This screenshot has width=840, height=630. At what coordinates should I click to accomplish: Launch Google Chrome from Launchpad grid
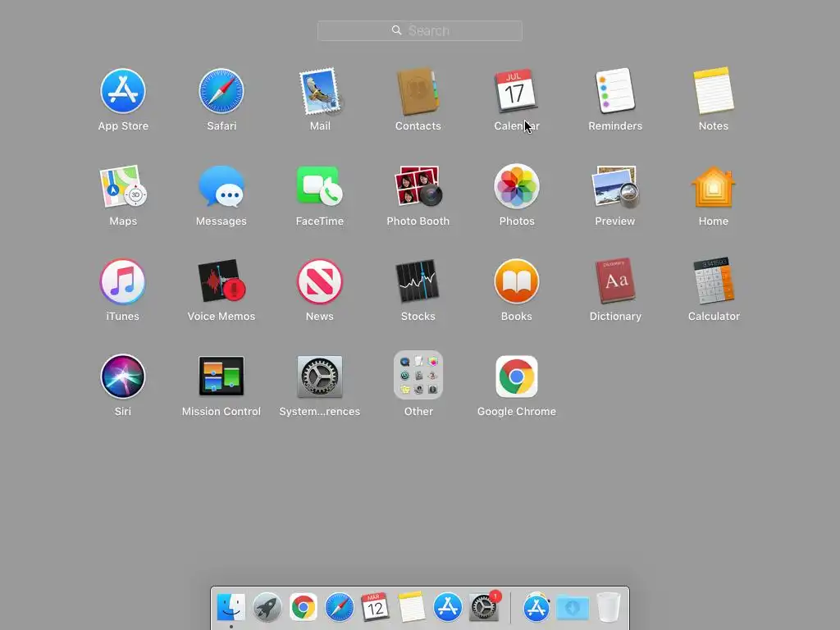point(517,377)
